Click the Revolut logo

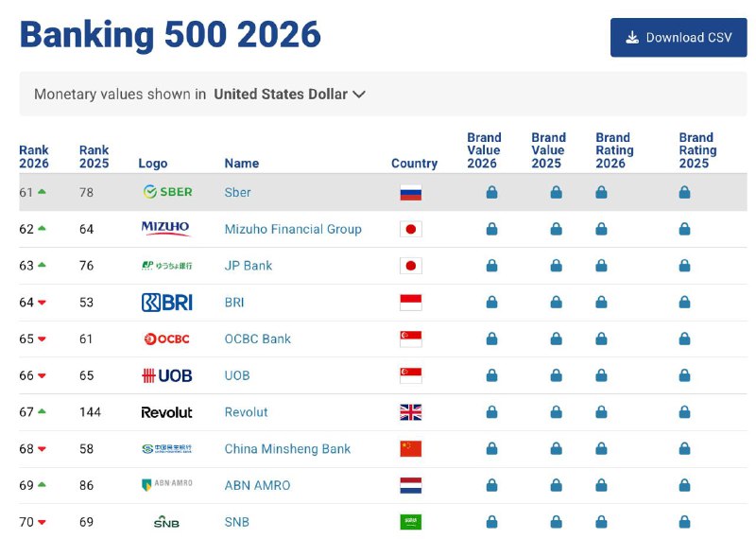pos(166,412)
